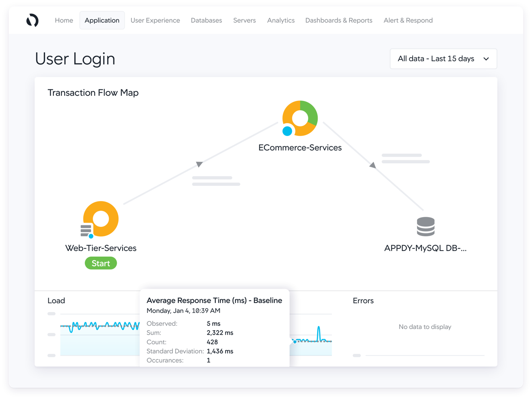
Task: Click the arrow marker toward ECommerce-Services
Action: pyautogui.click(x=199, y=164)
